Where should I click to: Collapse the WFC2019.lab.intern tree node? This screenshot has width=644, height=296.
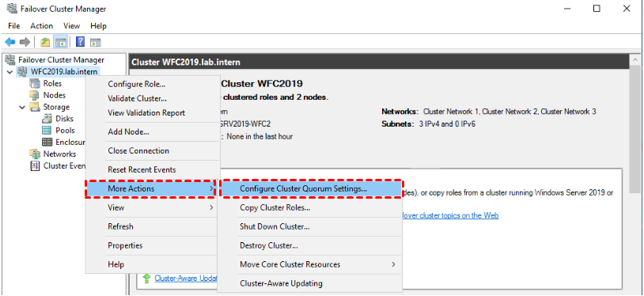point(9,72)
